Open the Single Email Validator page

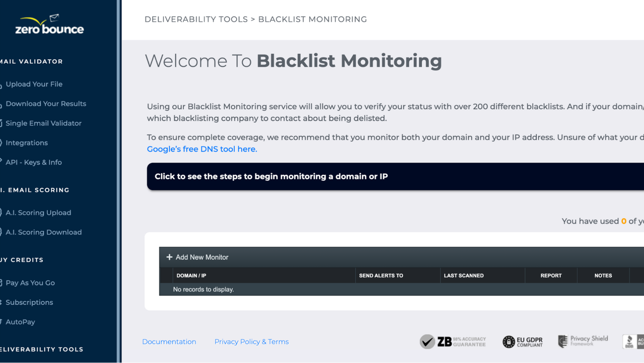[x=43, y=123]
